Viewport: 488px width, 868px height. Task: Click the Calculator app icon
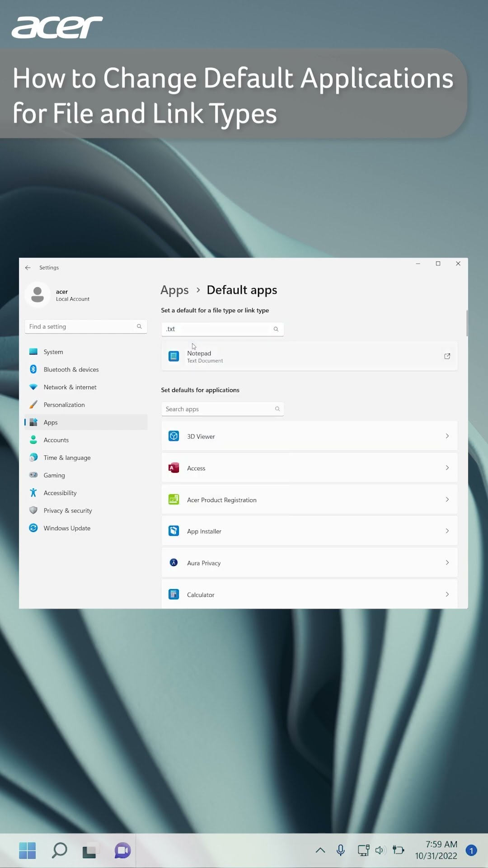pyautogui.click(x=174, y=594)
